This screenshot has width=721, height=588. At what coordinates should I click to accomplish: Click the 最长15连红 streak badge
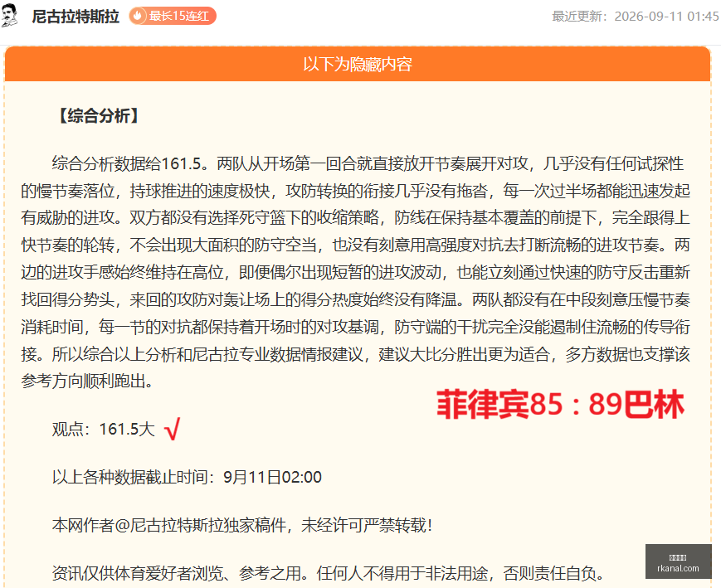coord(173,16)
